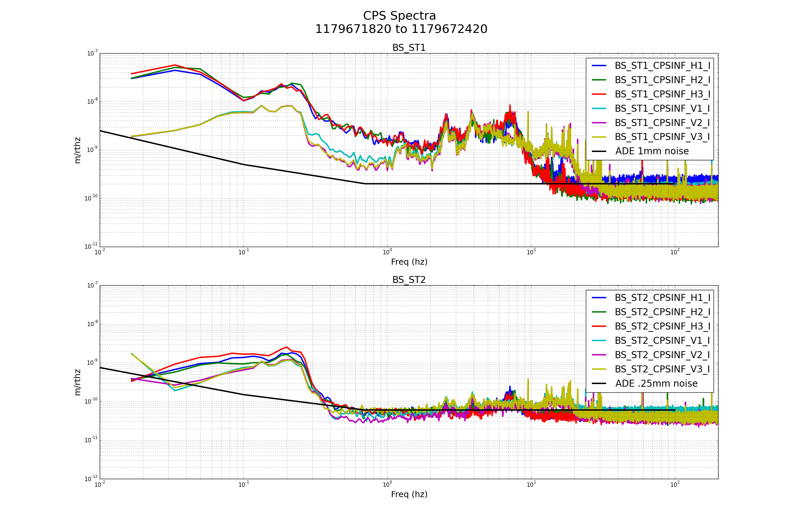Select the BS_ST1_CPSINF_V1_I legend entry
Viewport: 798px width, 532px height.
click(x=662, y=109)
